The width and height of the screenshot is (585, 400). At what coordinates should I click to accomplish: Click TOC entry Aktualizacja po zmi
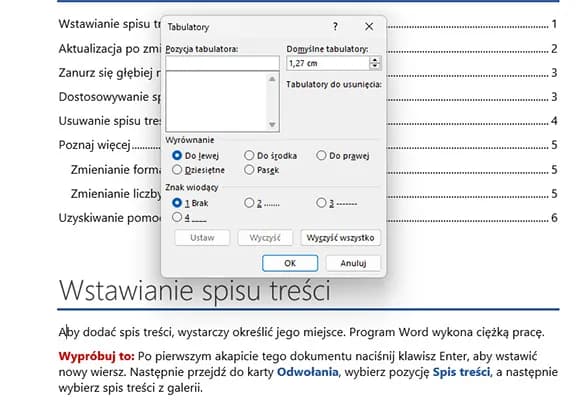point(110,49)
